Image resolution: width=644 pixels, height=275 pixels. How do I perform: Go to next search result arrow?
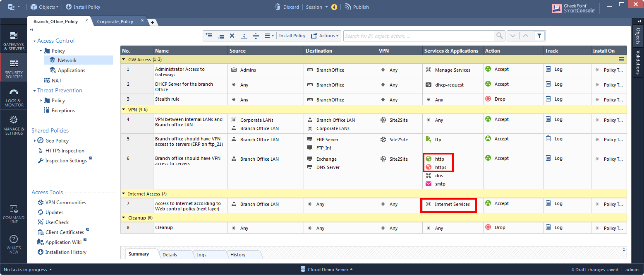513,36
